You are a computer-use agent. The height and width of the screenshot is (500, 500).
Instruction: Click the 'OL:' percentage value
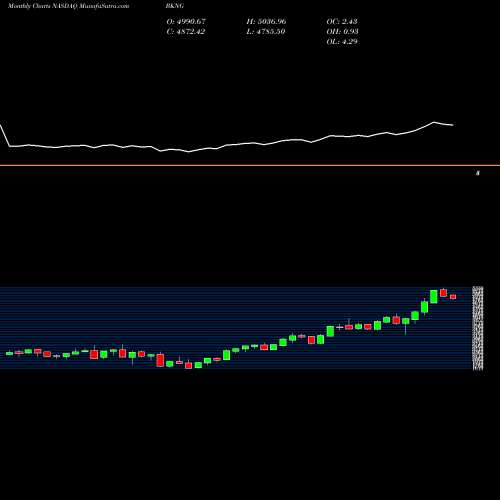coord(342,42)
